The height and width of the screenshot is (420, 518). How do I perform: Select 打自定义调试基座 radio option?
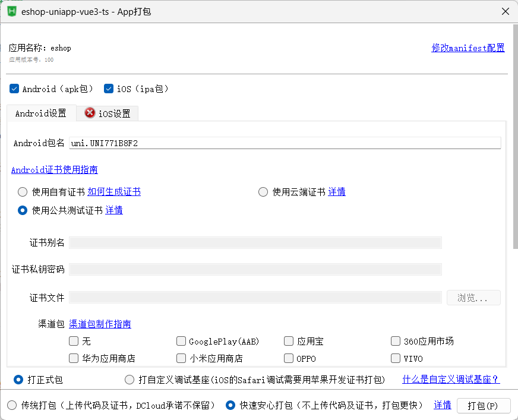(129, 380)
